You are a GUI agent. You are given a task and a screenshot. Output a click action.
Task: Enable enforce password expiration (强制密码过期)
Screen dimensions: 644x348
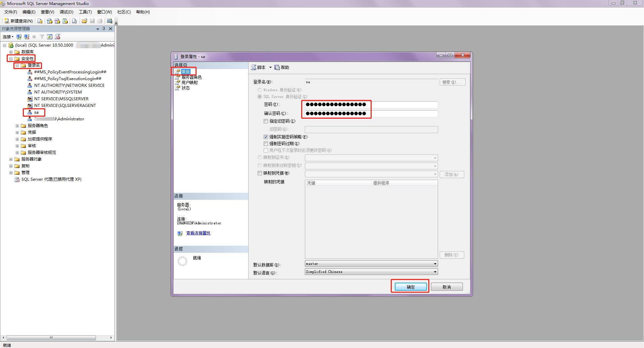(266, 143)
